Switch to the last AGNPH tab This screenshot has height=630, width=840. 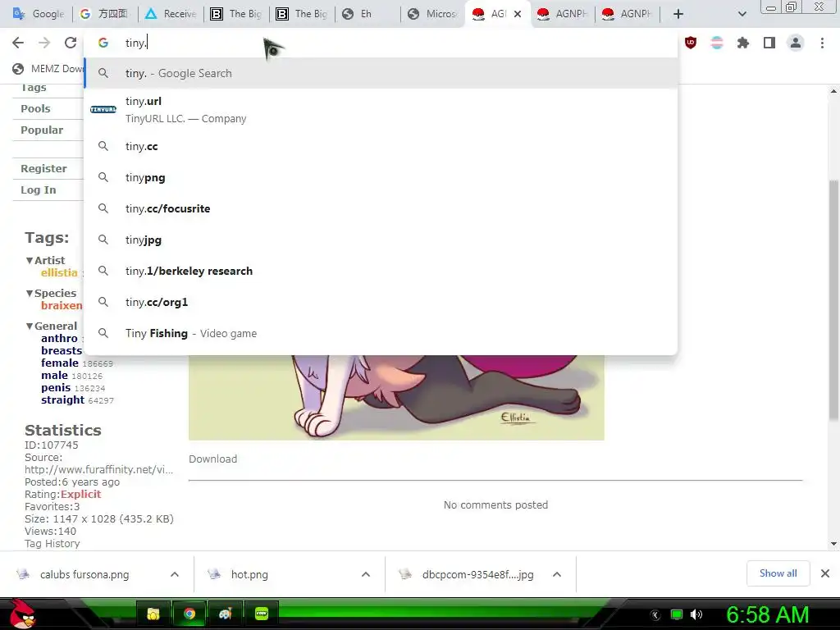pyautogui.click(x=627, y=14)
